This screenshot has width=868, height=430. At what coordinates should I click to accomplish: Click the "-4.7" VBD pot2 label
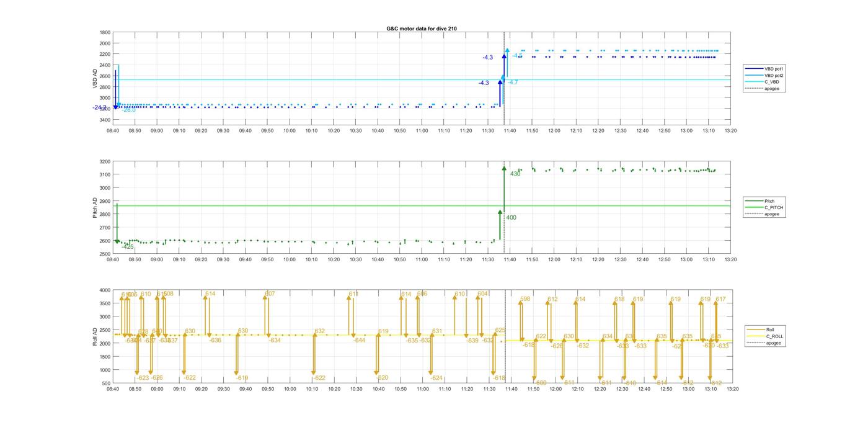(x=513, y=82)
